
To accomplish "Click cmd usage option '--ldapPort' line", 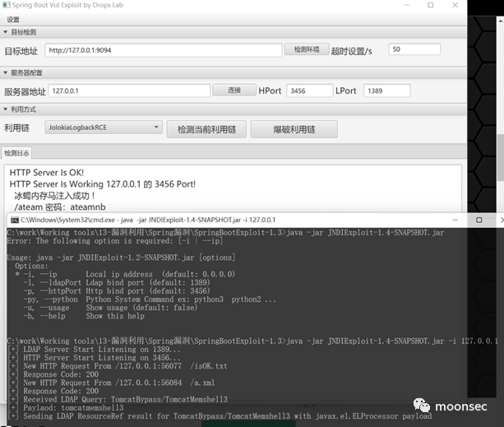I will click(x=117, y=283).
